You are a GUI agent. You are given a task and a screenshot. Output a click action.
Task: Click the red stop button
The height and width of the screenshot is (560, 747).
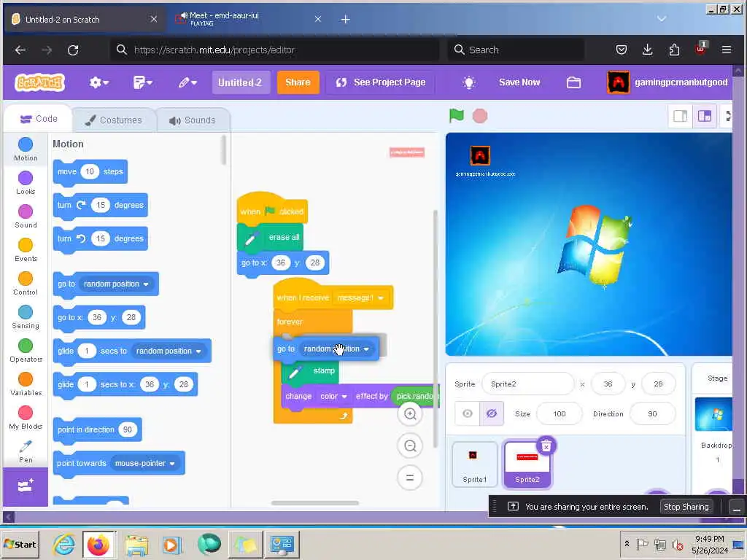click(480, 116)
